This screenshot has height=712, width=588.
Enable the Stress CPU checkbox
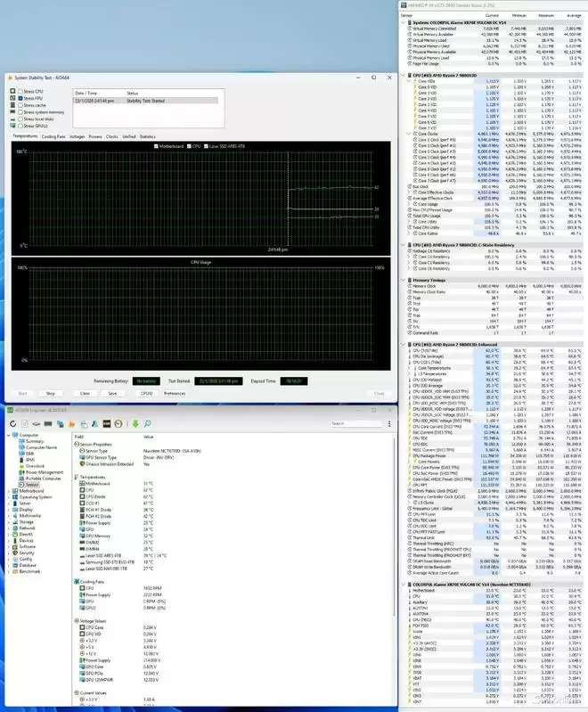coord(20,91)
